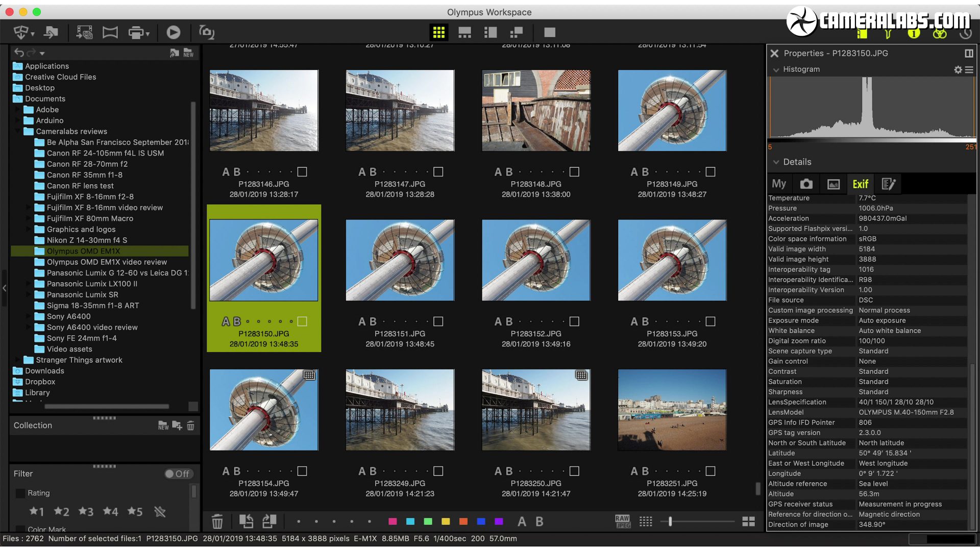Open thumbnail P1283251.JPG beach photo
This screenshot has width=980, height=551.
click(x=672, y=410)
